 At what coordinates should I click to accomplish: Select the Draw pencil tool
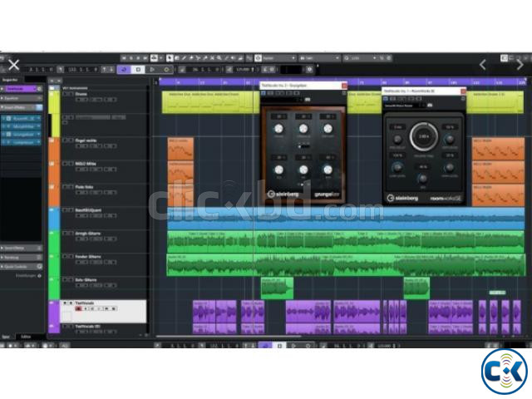[184, 58]
